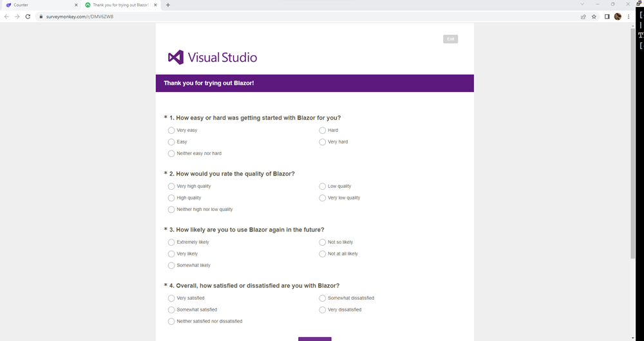Go back to the previous page
Image resolution: width=644 pixels, height=341 pixels.
click(6, 17)
